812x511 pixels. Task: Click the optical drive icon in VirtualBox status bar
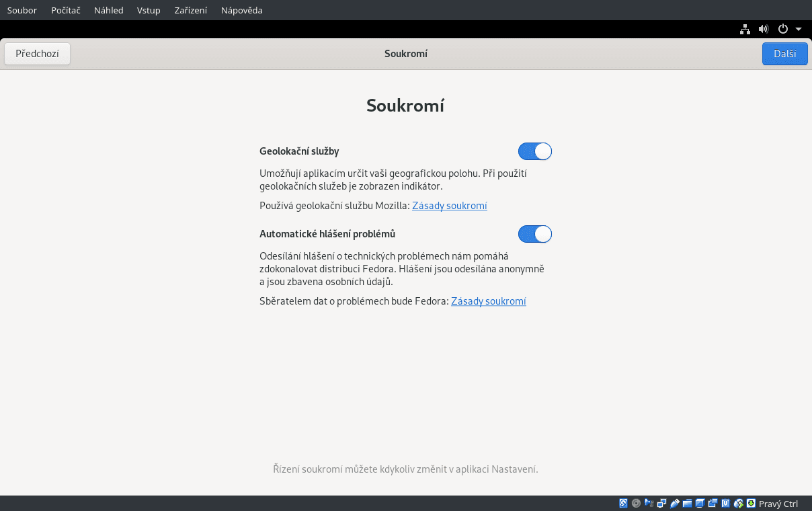(636, 503)
